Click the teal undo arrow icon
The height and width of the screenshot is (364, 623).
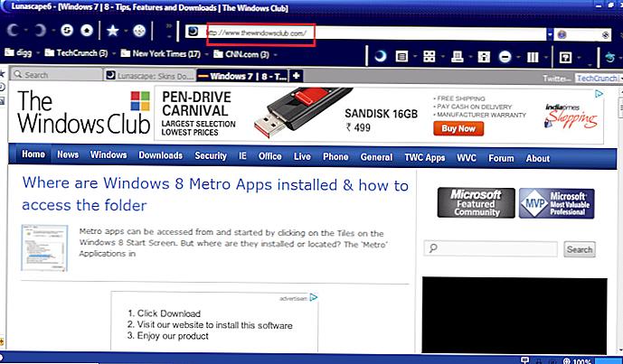[x=609, y=57]
